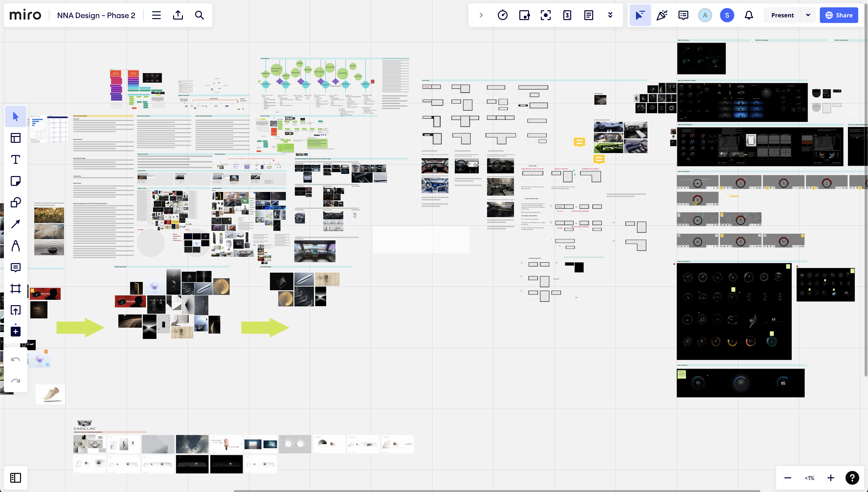Click the search board icon

[199, 15]
